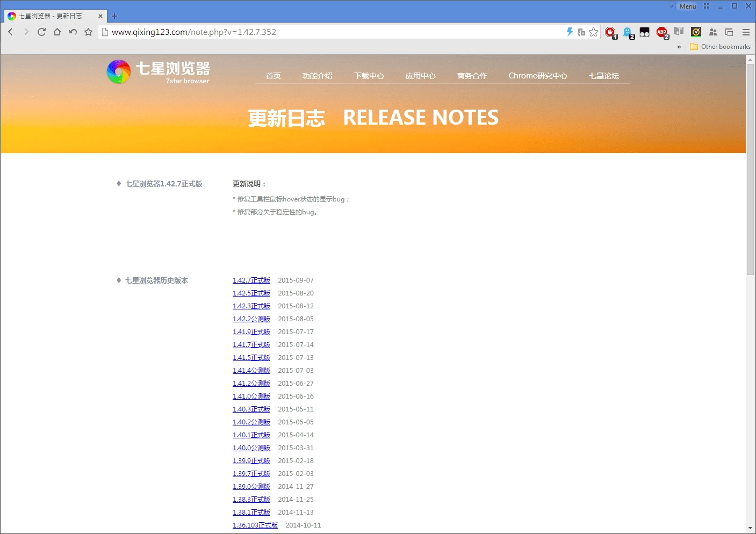This screenshot has width=756, height=534.
Task: Open the Norton checkmark extension icon
Action: pyautogui.click(x=696, y=32)
